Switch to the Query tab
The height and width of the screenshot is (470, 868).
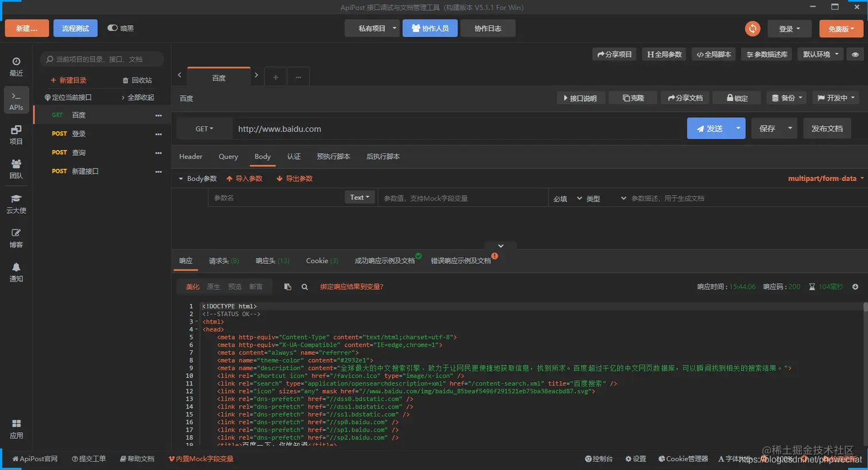coord(228,157)
